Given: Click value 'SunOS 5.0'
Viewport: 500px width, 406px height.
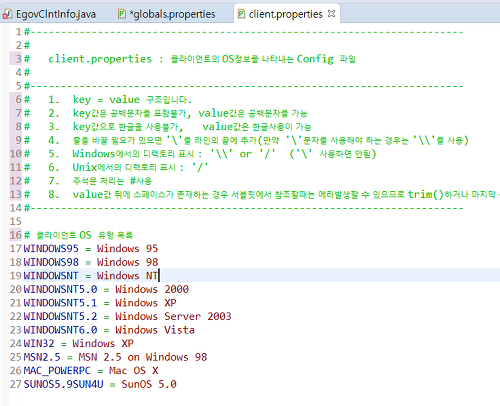Looking at the screenshot, I should 149,384.
